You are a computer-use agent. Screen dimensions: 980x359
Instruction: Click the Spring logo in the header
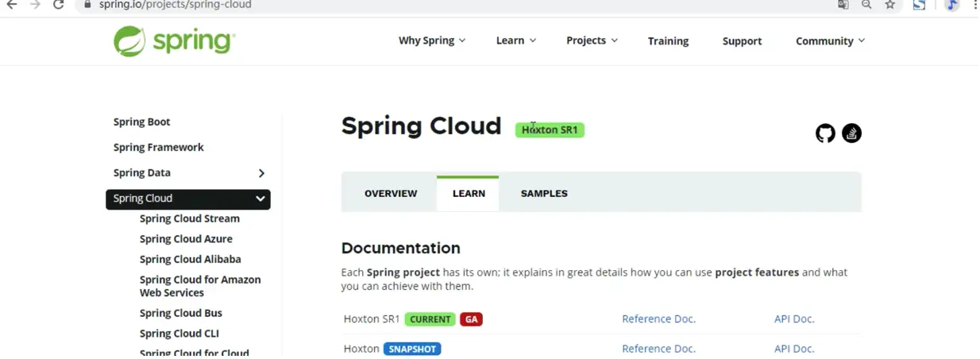pyautogui.click(x=174, y=41)
